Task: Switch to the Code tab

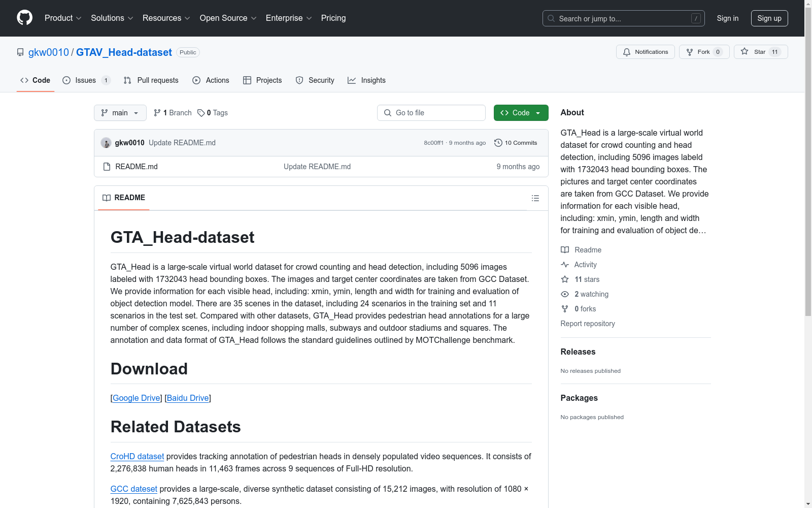Action: [36, 80]
